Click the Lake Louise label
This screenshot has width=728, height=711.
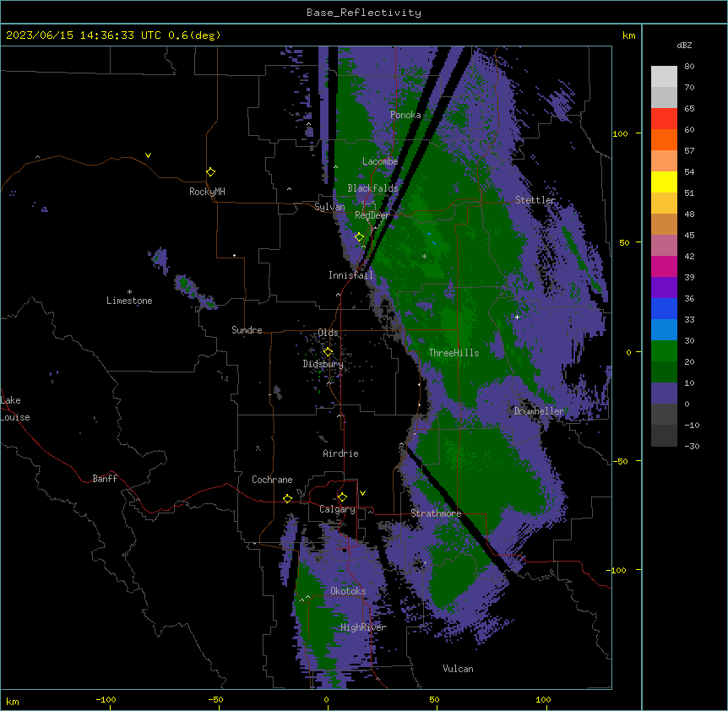pos(15,409)
